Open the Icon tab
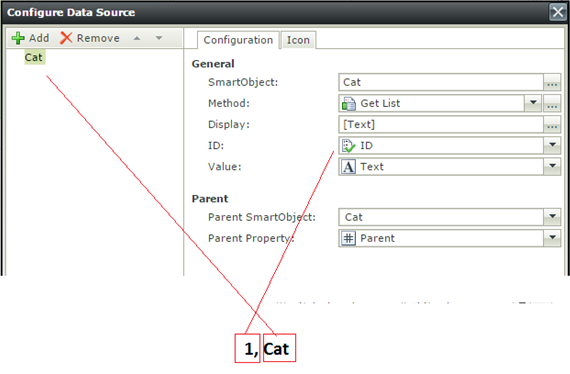 298,40
